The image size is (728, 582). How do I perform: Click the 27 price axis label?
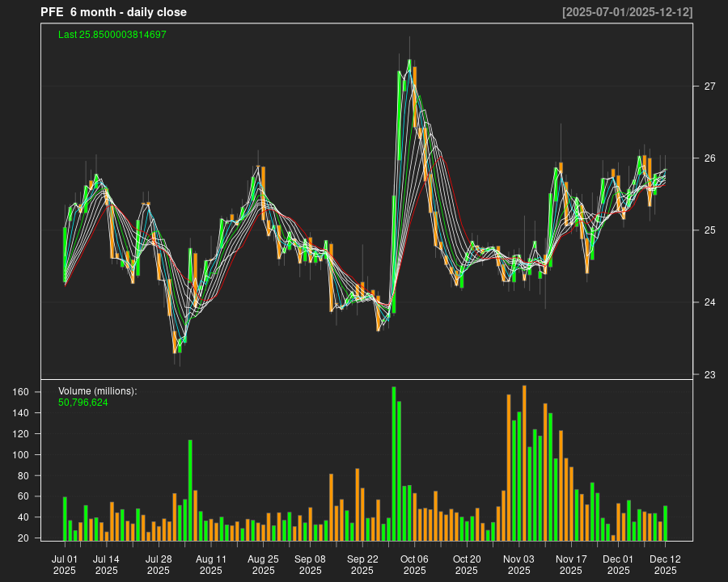pyautogui.click(x=709, y=86)
